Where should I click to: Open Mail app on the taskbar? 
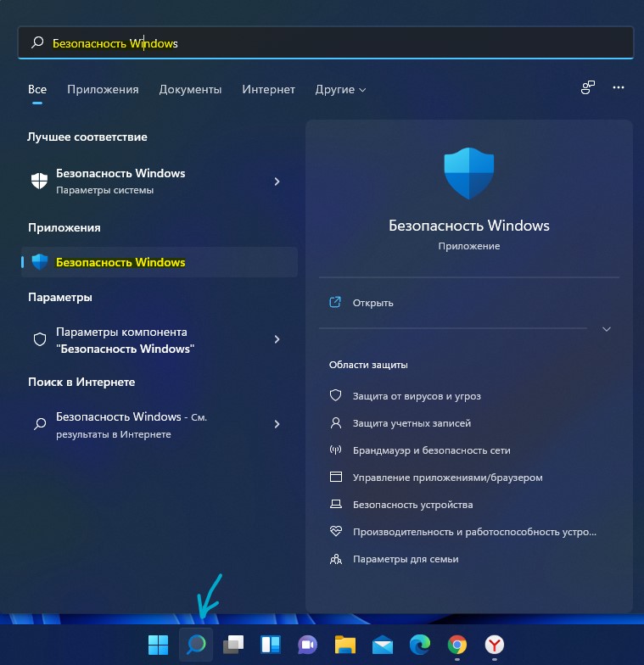point(382,645)
